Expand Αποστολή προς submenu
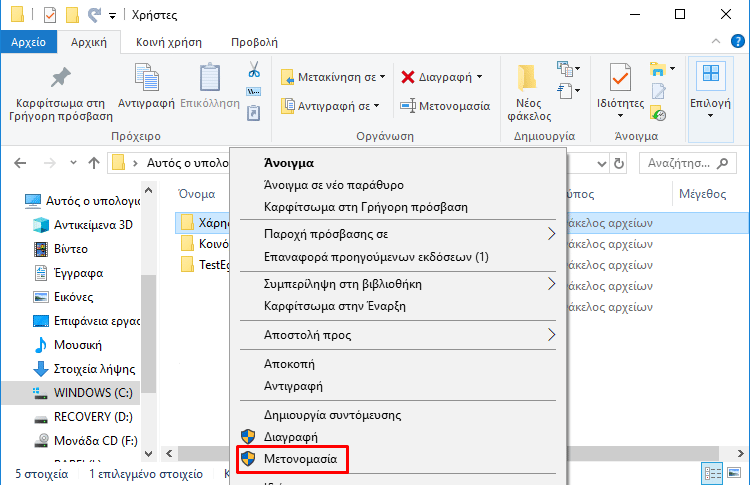 click(397, 335)
